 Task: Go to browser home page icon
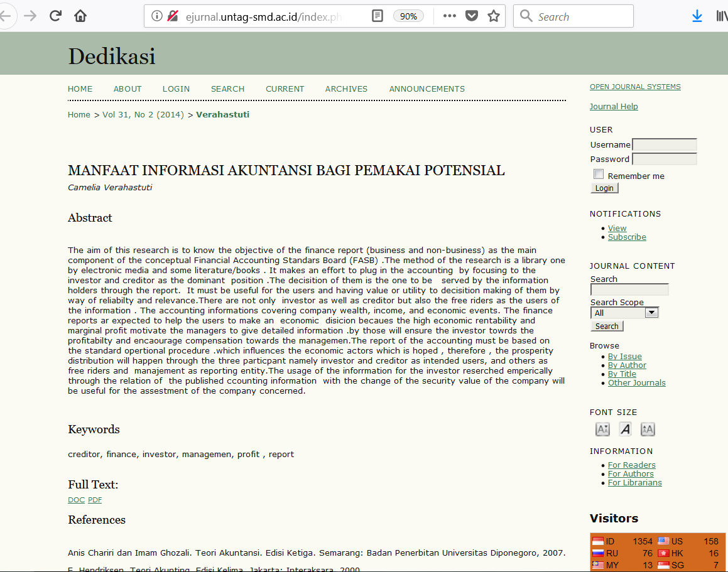coord(80,16)
